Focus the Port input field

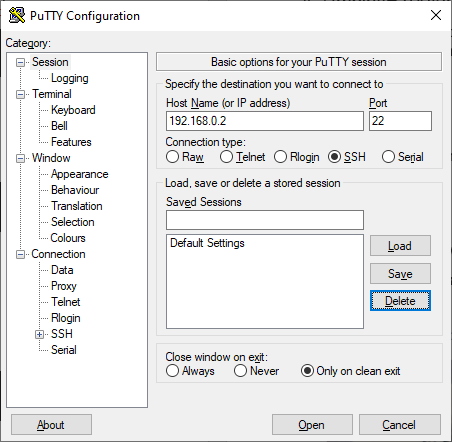click(400, 121)
